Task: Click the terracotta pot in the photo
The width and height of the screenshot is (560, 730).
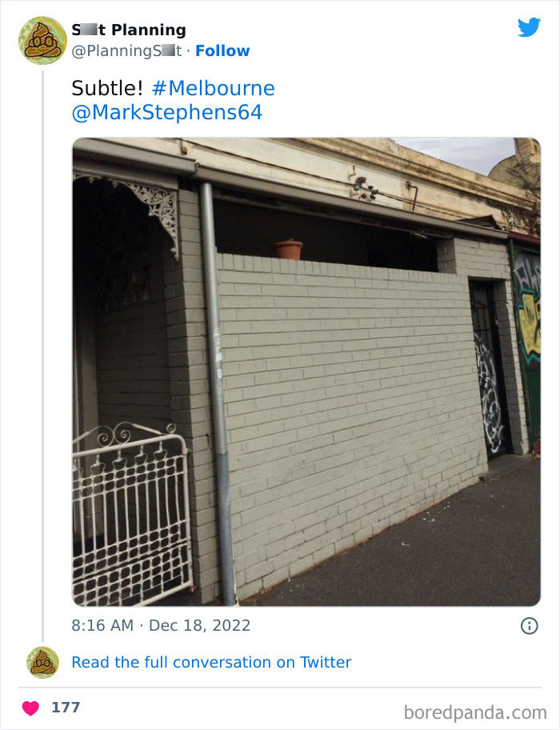Action: (x=288, y=249)
